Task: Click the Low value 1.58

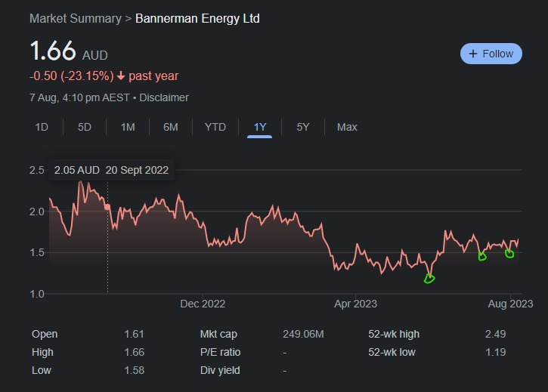Action: pyautogui.click(x=135, y=370)
